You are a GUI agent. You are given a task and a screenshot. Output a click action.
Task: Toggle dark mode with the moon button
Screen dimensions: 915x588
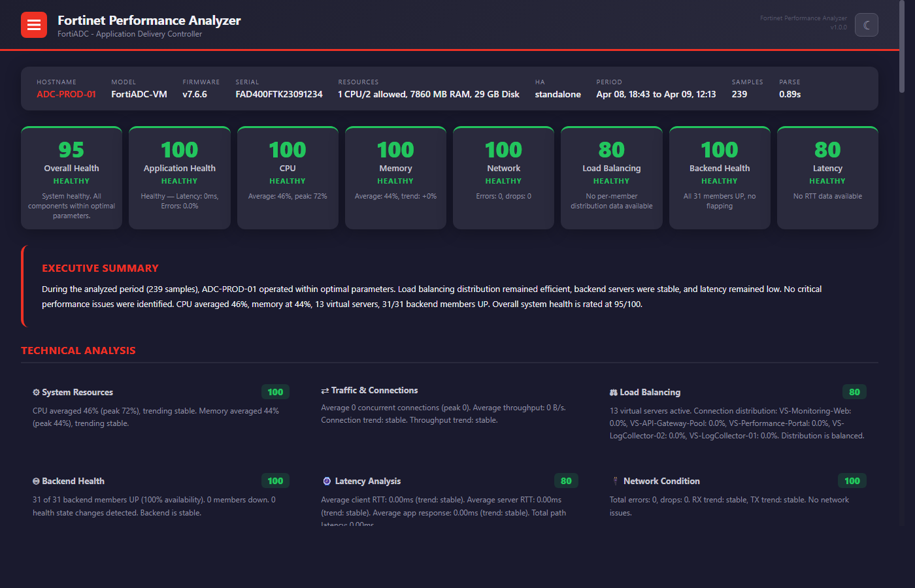tap(866, 24)
